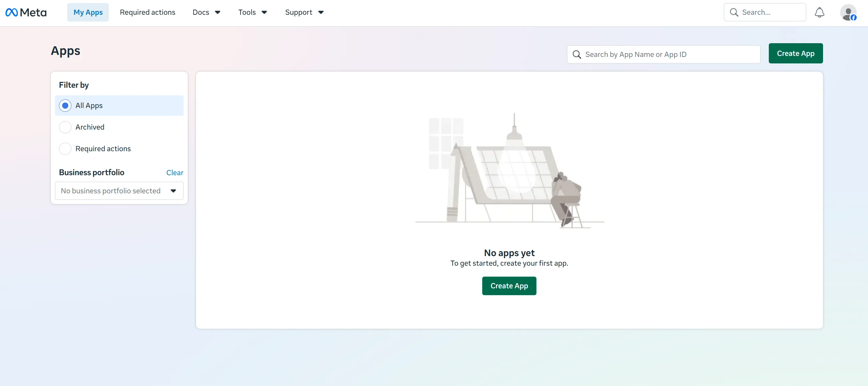Select the Archived filter
This screenshot has width=868, height=386.
point(119,127)
